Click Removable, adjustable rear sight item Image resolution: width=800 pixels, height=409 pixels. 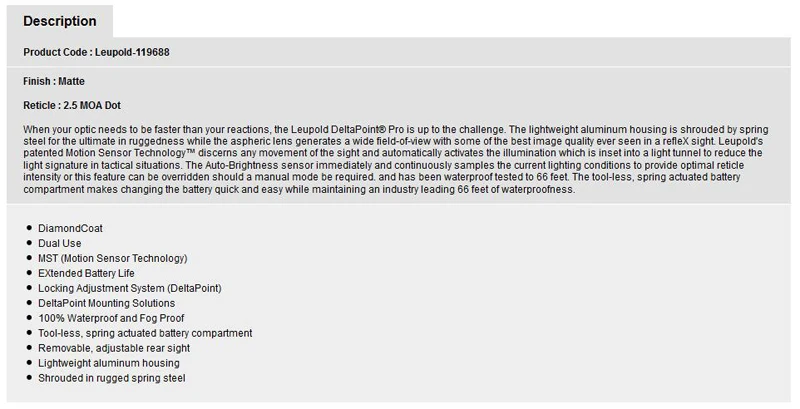(114, 348)
